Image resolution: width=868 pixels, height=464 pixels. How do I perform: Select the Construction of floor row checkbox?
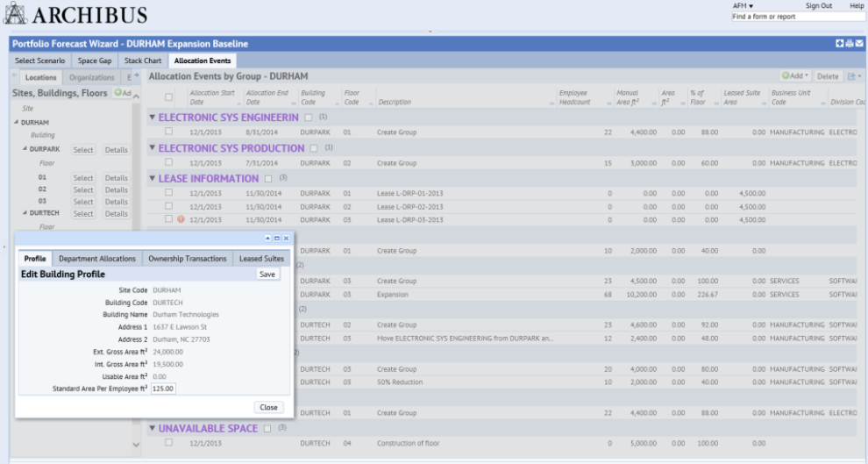pyautogui.click(x=169, y=442)
